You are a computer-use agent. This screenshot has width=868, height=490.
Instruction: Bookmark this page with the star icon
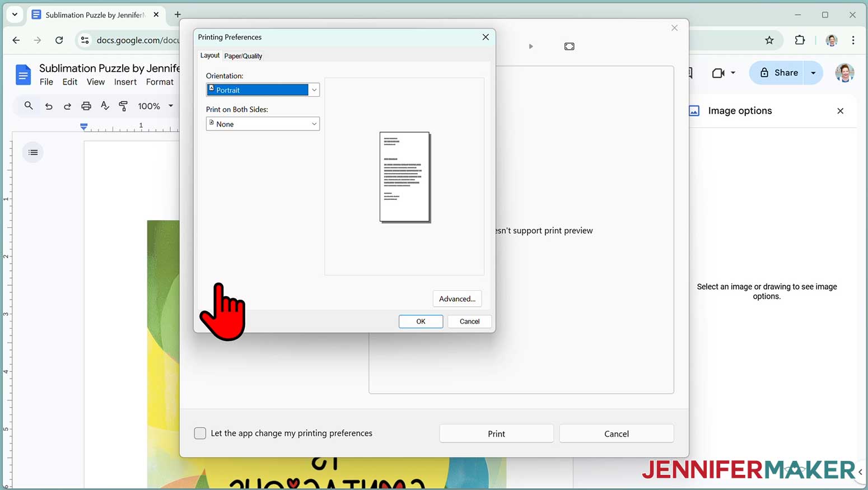pyautogui.click(x=769, y=40)
